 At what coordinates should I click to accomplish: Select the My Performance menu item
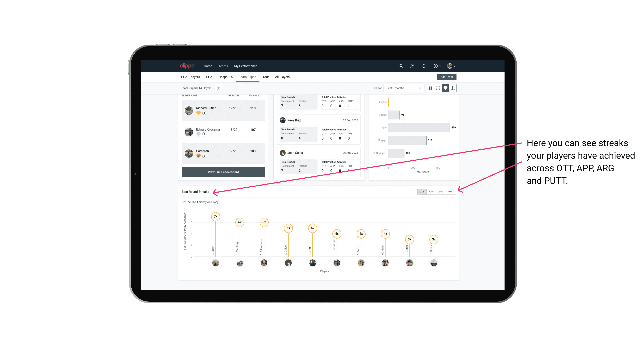pyautogui.click(x=246, y=66)
